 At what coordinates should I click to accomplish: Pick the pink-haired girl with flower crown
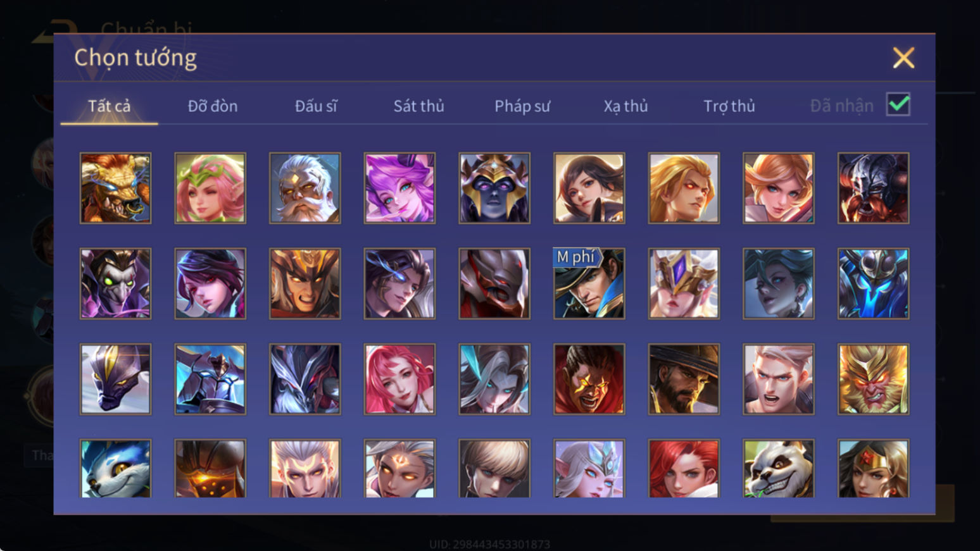pyautogui.click(x=210, y=188)
